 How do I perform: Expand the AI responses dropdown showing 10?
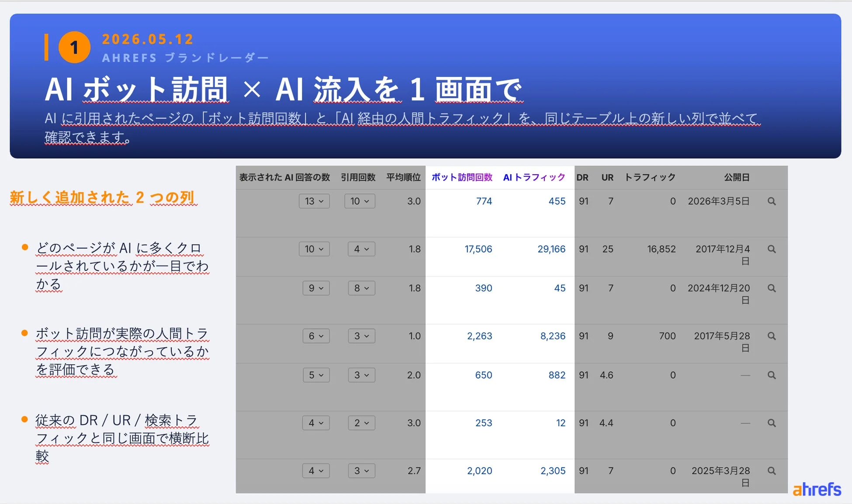point(314,249)
